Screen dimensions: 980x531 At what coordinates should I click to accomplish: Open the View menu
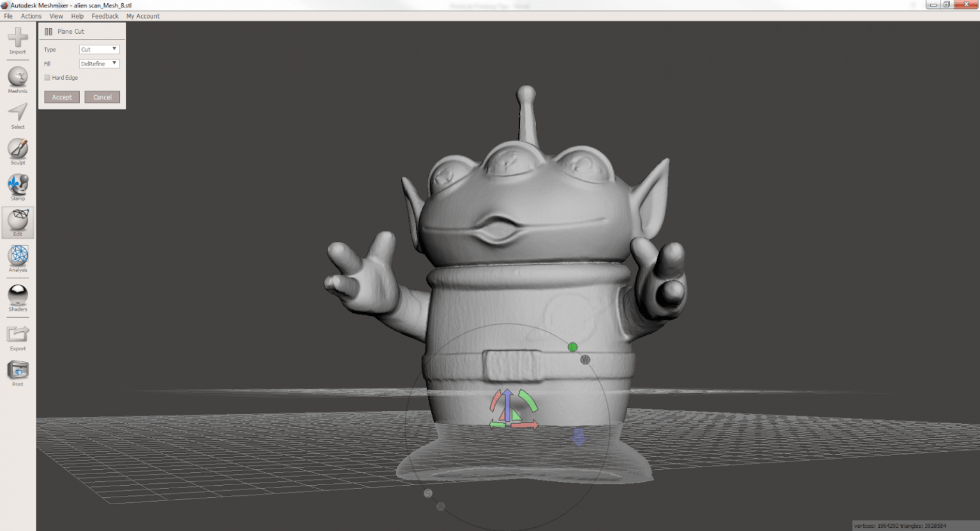(56, 16)
